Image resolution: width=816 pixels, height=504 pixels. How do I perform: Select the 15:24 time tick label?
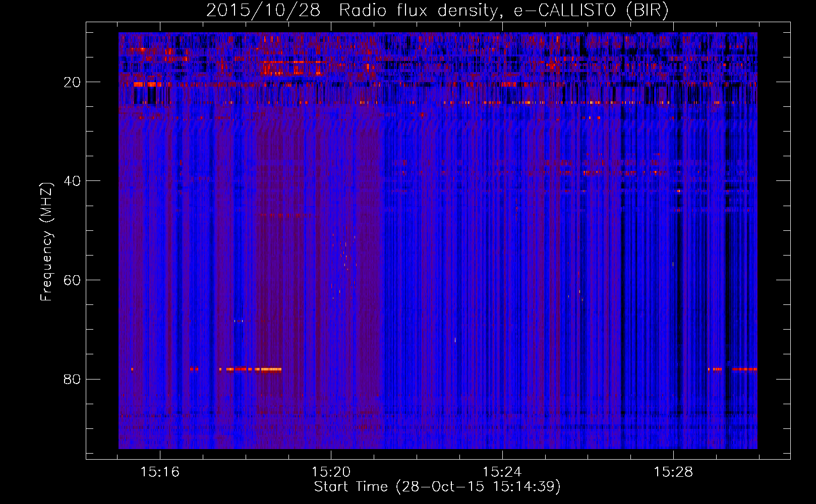pos(502,472)
